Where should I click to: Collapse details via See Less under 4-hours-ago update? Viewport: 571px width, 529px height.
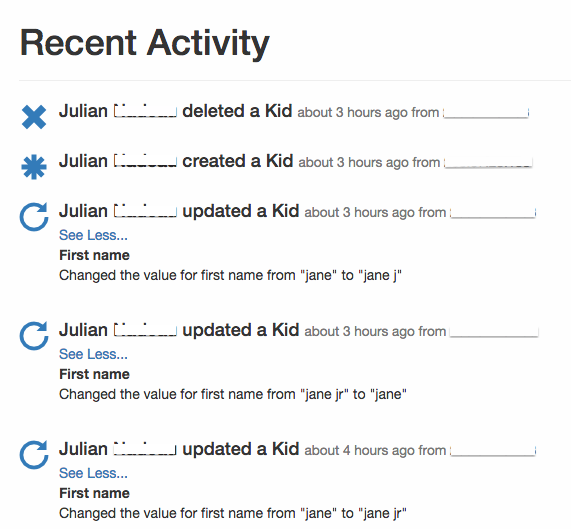tap(93, 473)
